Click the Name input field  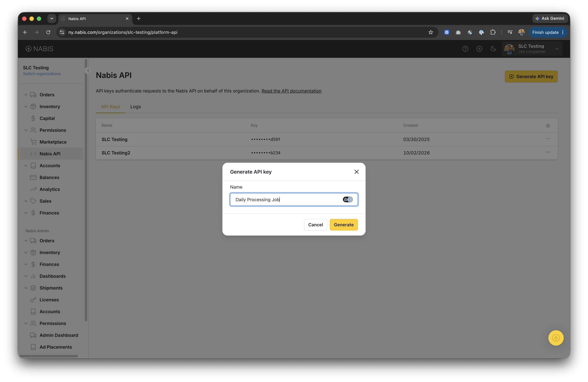coord(294,199)
